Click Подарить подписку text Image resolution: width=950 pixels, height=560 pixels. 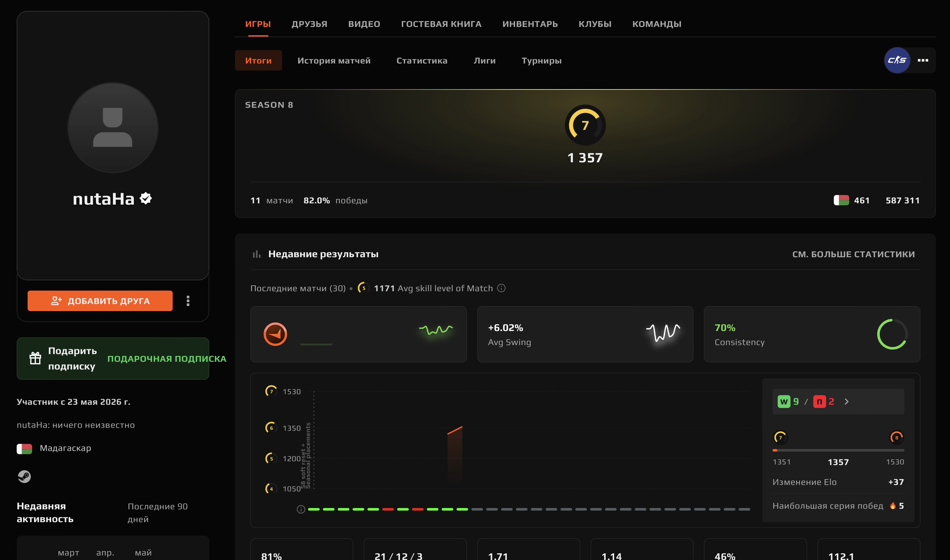tap(72, 359)
